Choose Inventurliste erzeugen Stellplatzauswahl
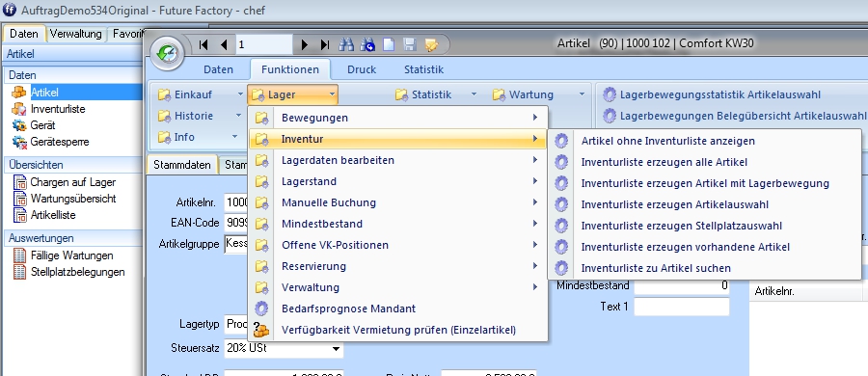This screenshot has height=376, width=868. click(704, 226)
